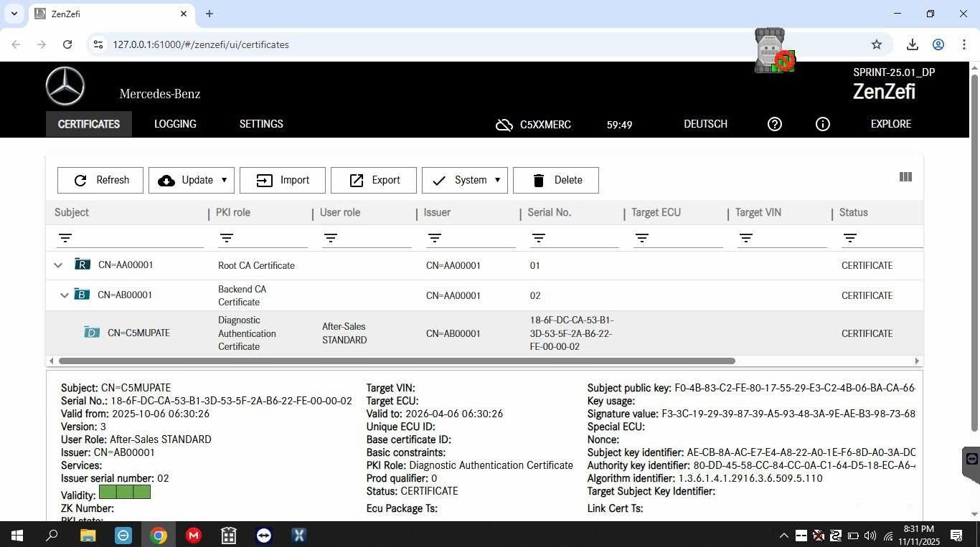
Task: Open the System dropdown arrow
Action: pos(497,180)
